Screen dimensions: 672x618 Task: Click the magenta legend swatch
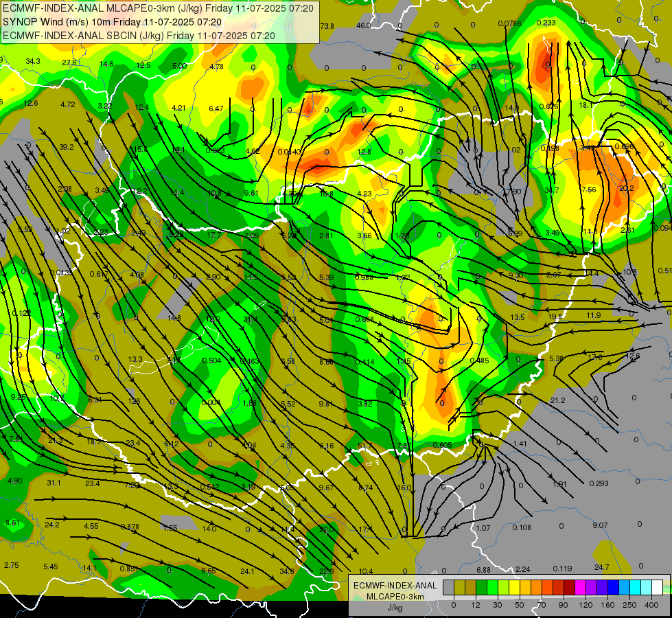pyautogui.click(x=581, y=587)
